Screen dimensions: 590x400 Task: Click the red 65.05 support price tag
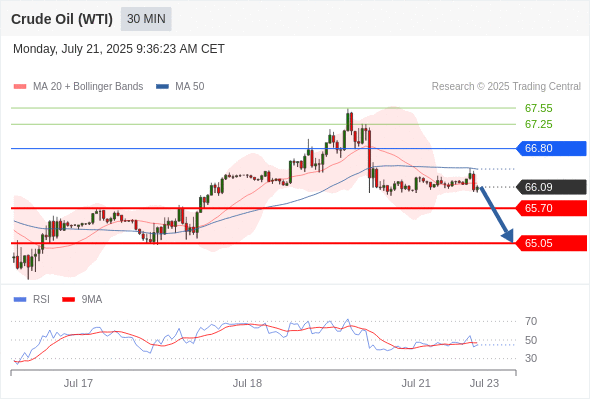click(x=551, y=243)
